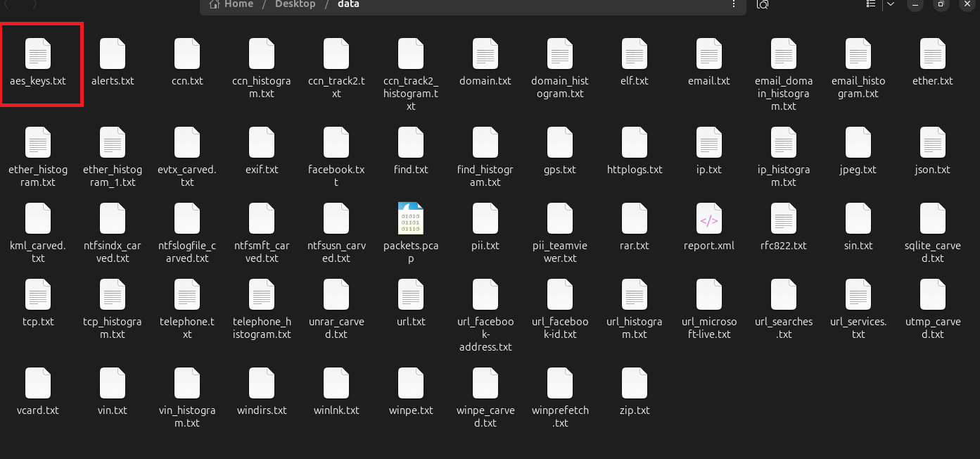Screen dimensions: 980x459
Task: Click the elf.txt file icon
Action: (x=635, y=54)
